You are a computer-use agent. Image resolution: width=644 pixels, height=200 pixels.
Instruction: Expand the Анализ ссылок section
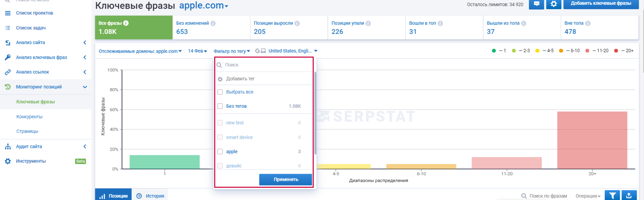(85, 72)
